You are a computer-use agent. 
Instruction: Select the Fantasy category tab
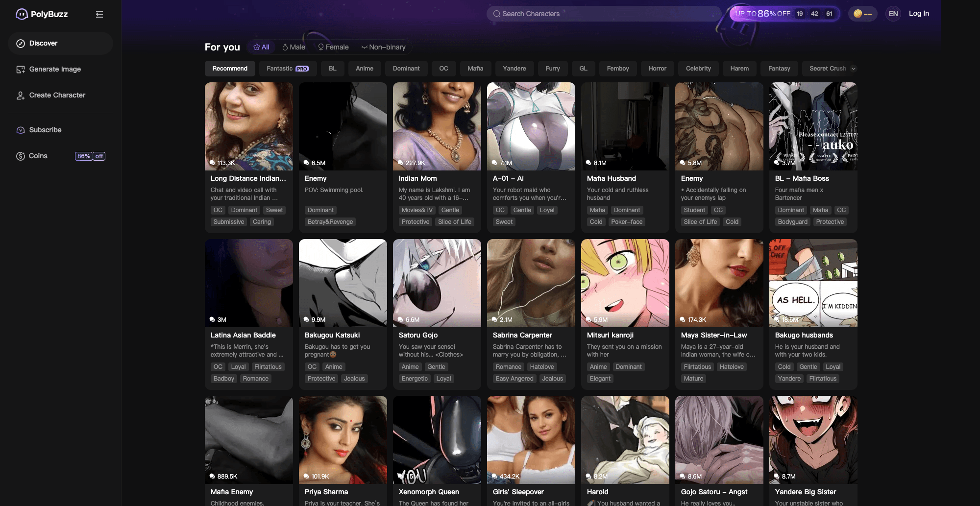(x=779, y=69)
